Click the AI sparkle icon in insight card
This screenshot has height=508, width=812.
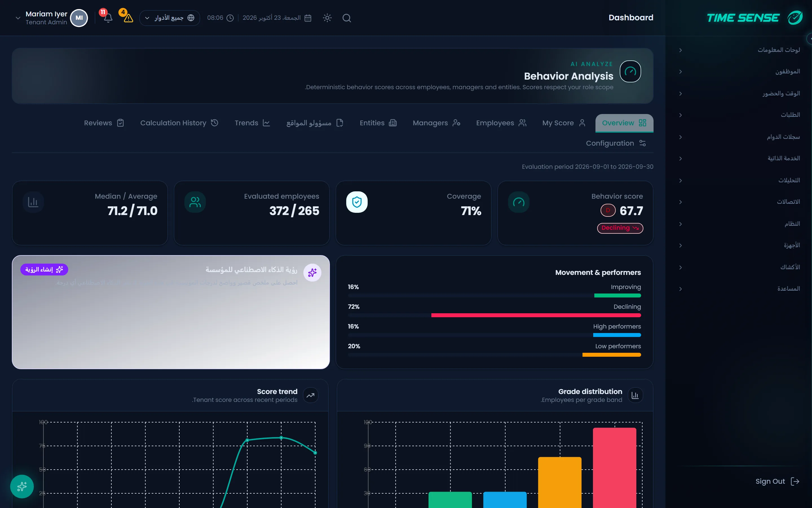312,272
